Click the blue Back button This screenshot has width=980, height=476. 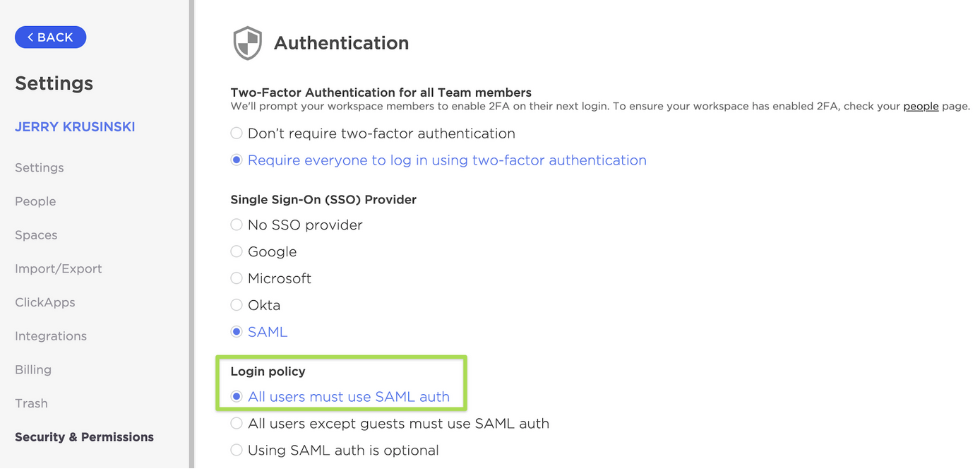coord(50,37)
